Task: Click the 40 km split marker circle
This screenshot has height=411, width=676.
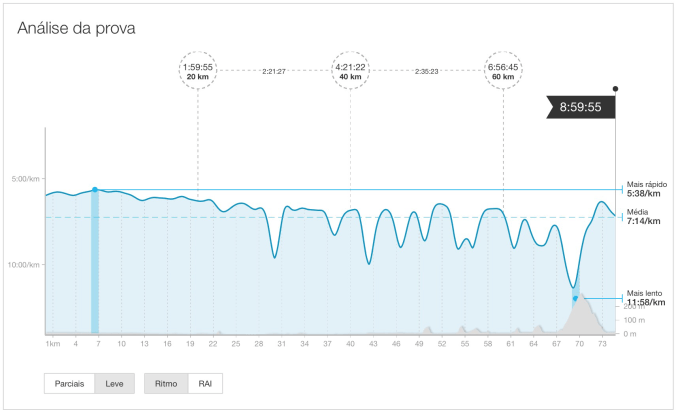Action: click(350, 71)
